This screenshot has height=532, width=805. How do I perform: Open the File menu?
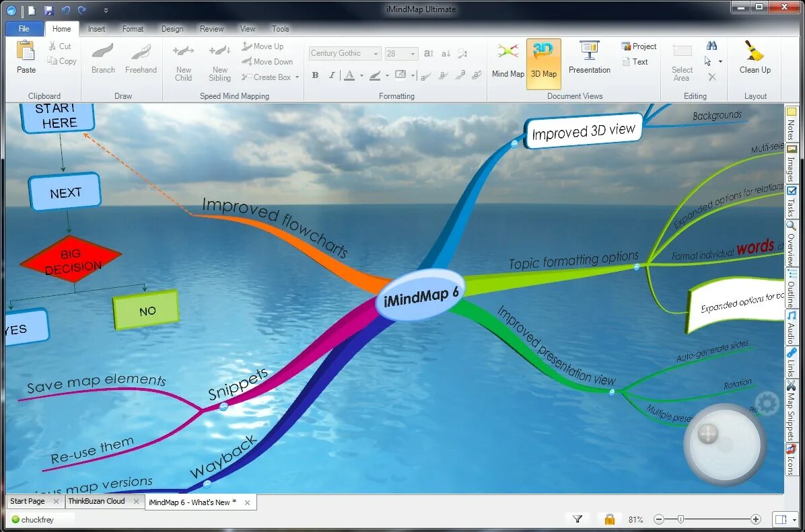coord(24,29)
